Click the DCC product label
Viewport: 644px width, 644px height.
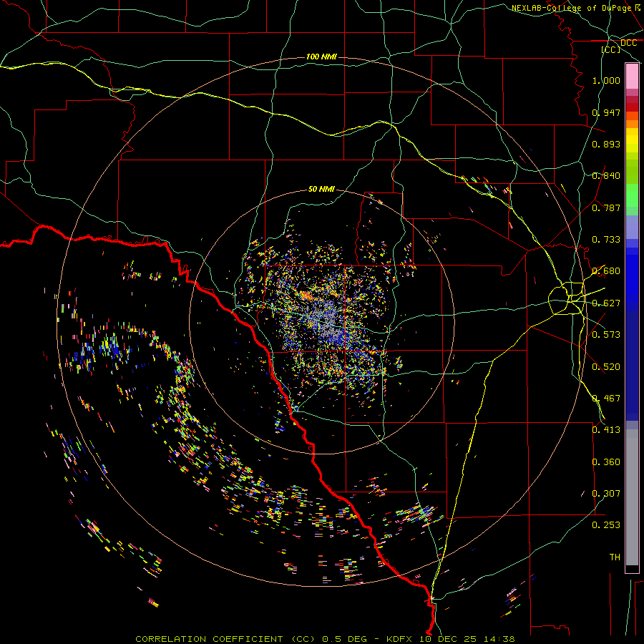click(x=628, y=43)
